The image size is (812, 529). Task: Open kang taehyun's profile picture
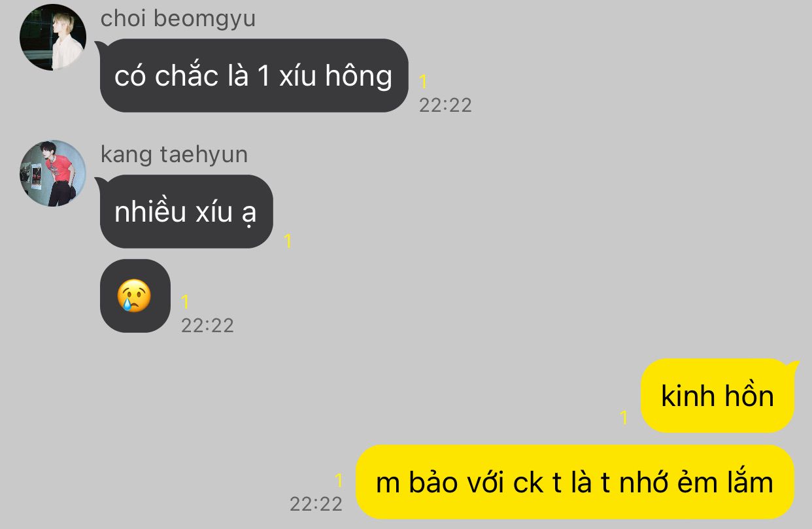coord(53,173)
